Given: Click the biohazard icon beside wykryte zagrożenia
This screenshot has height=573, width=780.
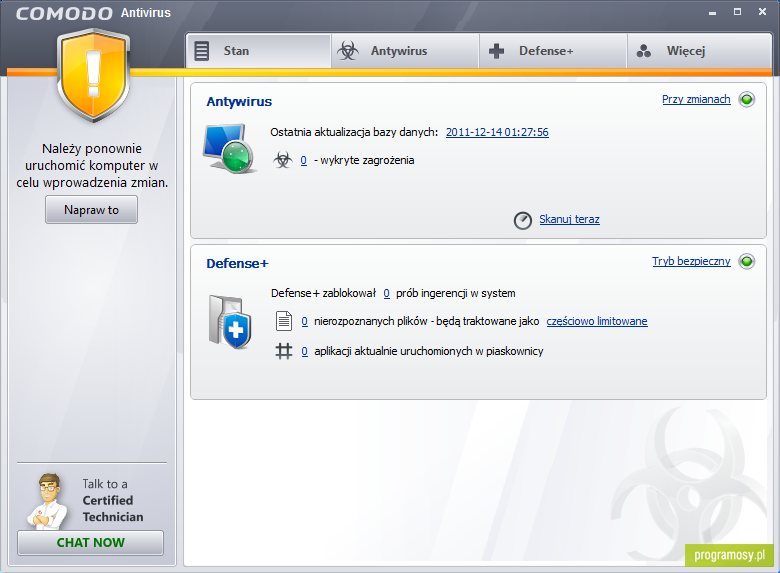Looking at the screenshot, I should coord(283,160).
